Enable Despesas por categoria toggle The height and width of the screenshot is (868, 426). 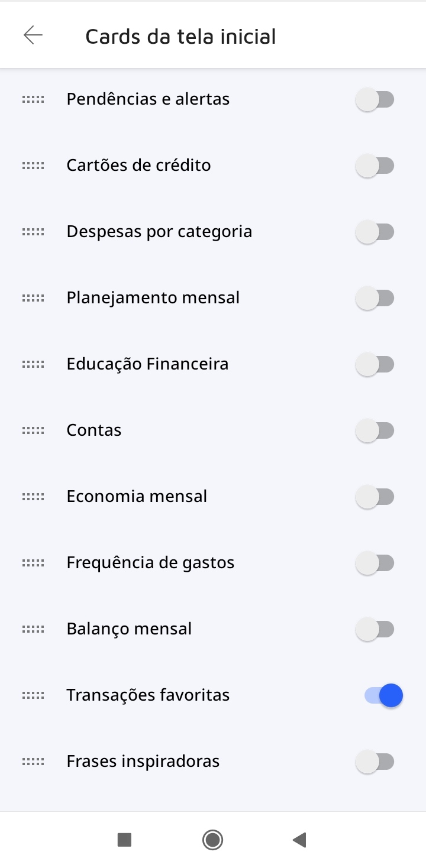click(375, 232)
